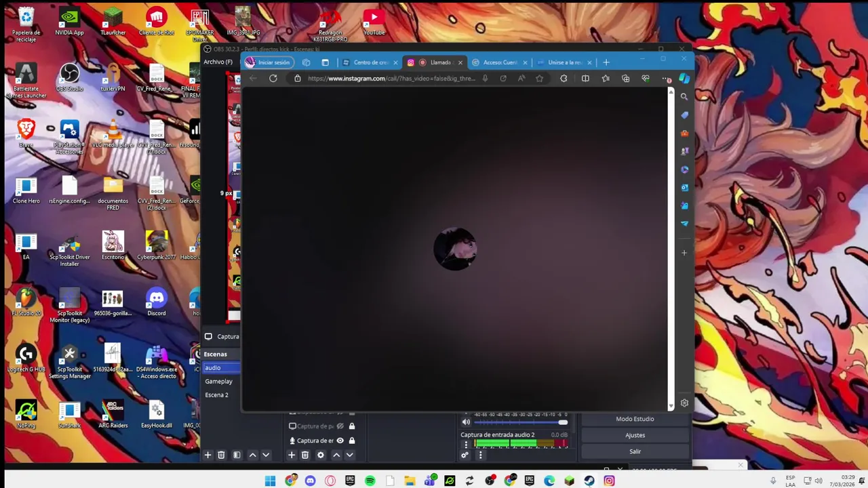Move source down arrow
Viewport: 868px width, 488px height.
[x=350, y=455]
